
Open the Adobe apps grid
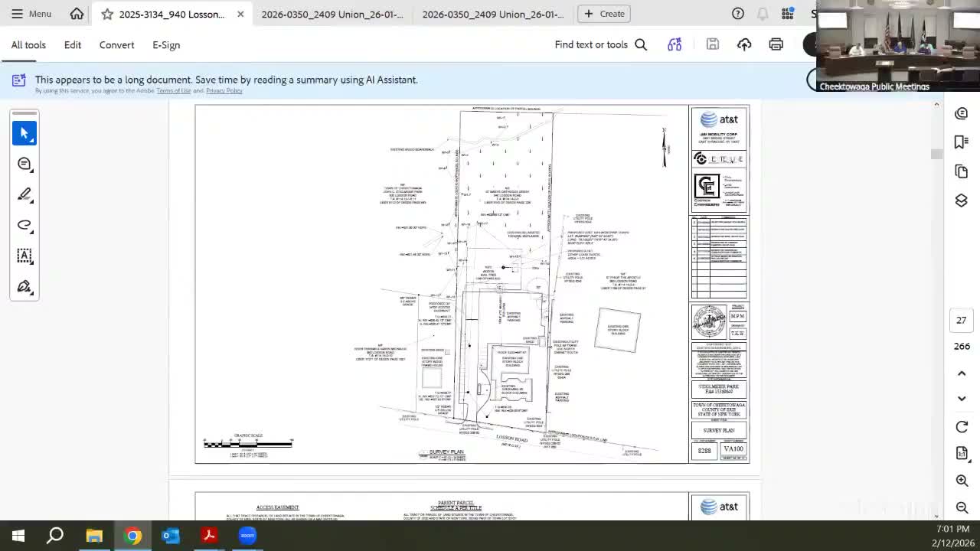[x=788, y=14]
